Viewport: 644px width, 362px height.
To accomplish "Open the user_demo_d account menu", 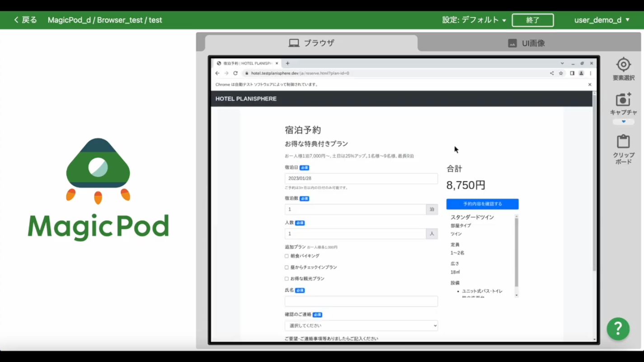I will click(x=602, y=20).
